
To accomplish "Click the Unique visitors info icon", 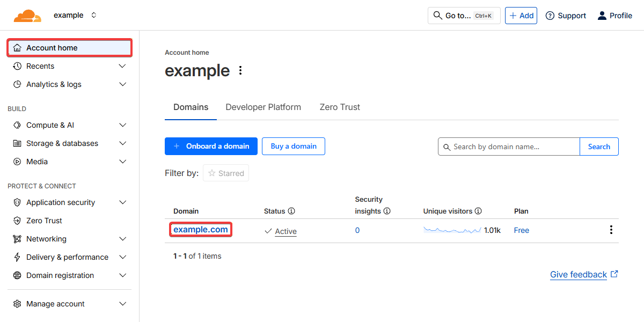I will 478,211.
